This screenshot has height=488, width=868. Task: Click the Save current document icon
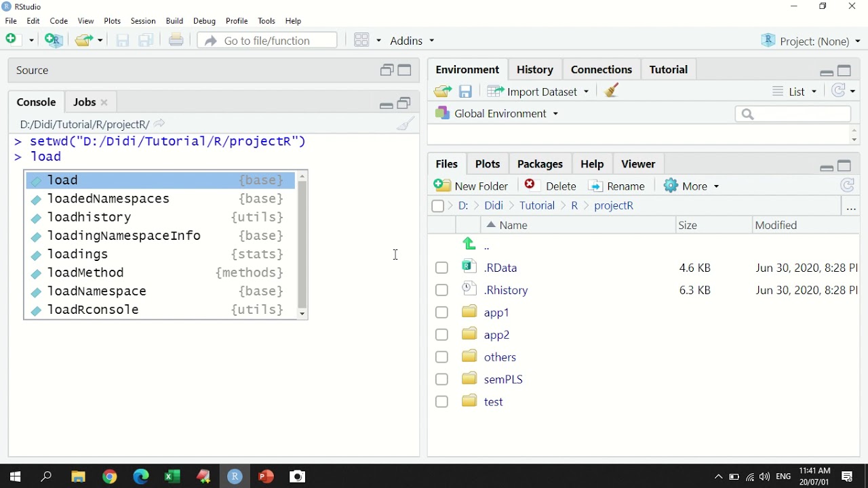[x=123, y=41]
